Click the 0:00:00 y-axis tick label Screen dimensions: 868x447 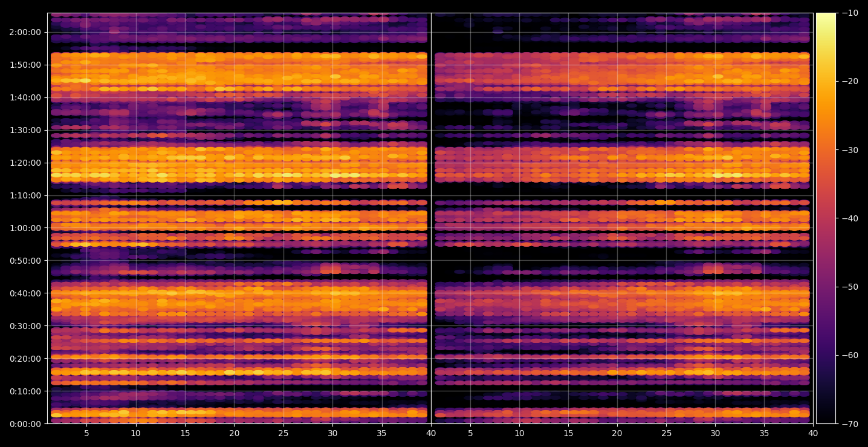click(24, 424)
